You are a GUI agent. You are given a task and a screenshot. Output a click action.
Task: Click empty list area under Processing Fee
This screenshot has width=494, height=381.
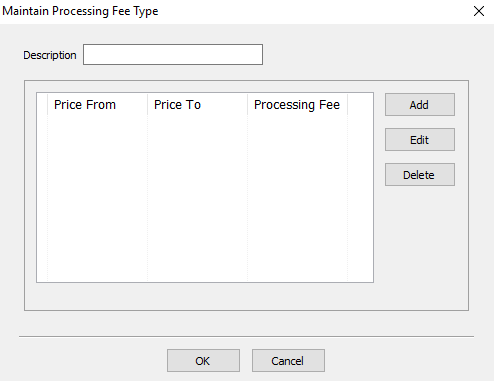tap(297, 198)
